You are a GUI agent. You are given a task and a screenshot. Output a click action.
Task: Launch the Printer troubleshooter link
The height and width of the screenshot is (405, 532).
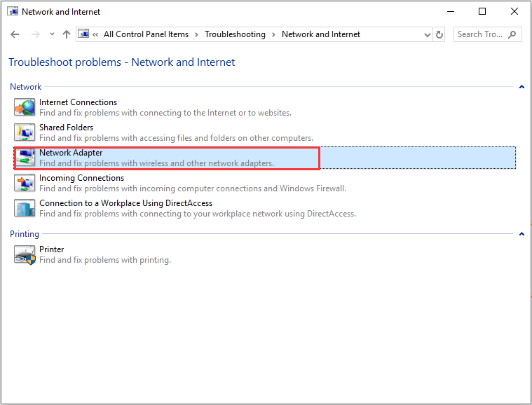[52, 249]
